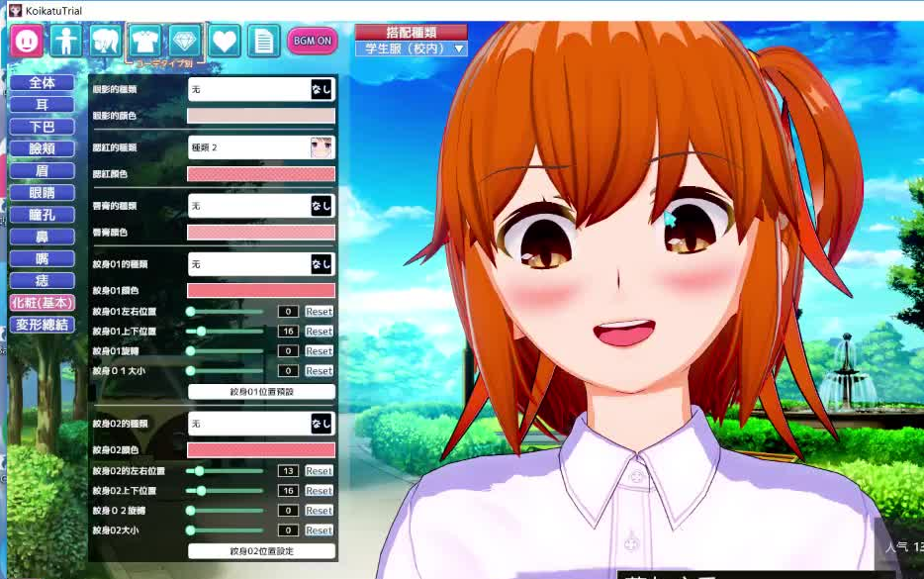
Task: Click the 紋身01大小 slider
Action: click(225, 371)
